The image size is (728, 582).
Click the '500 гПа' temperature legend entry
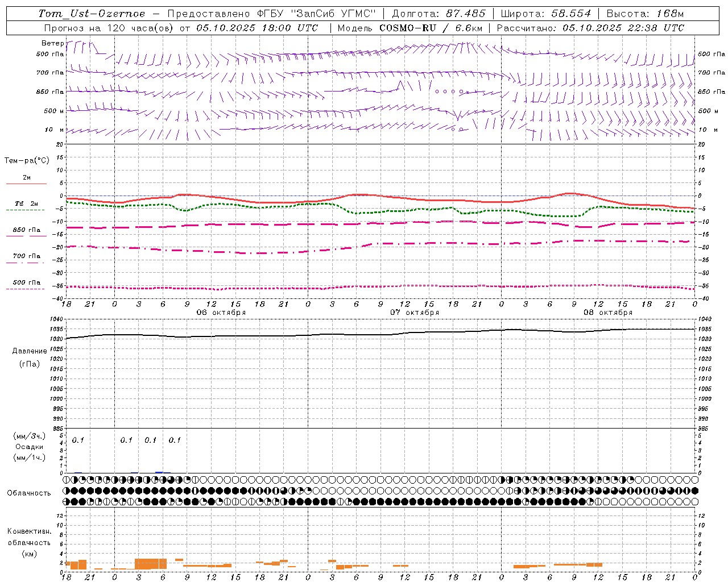(27, 282)
